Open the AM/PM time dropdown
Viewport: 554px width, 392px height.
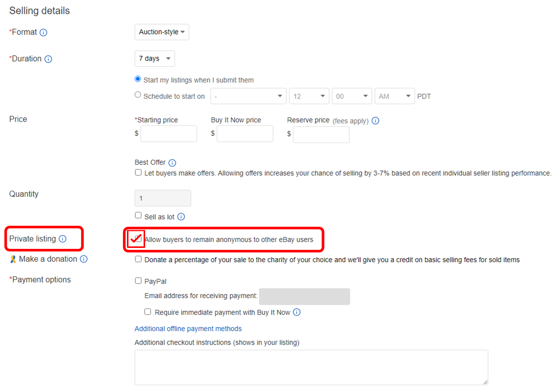395,96
